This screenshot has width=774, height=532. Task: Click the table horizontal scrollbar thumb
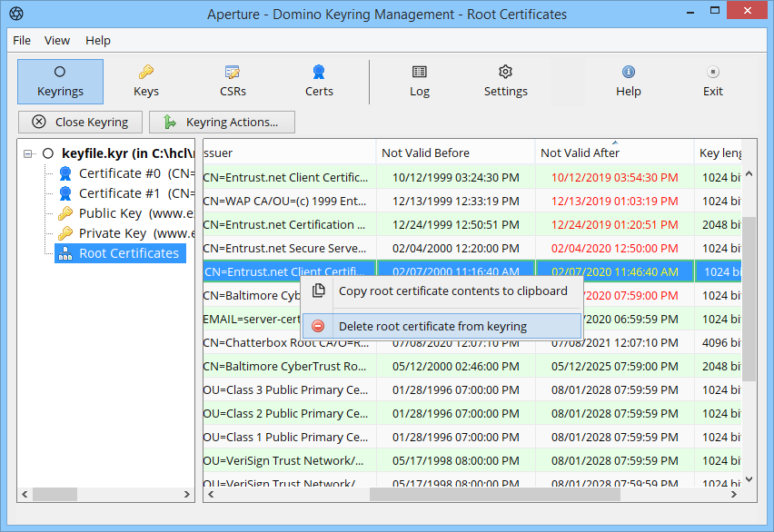[x=494, y=494]
